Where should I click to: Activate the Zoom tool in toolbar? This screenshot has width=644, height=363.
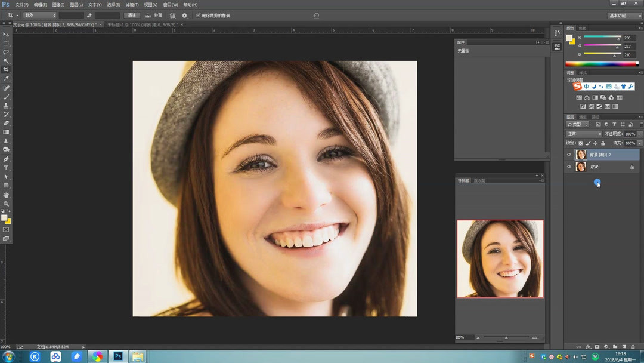[x=6, y=204]
